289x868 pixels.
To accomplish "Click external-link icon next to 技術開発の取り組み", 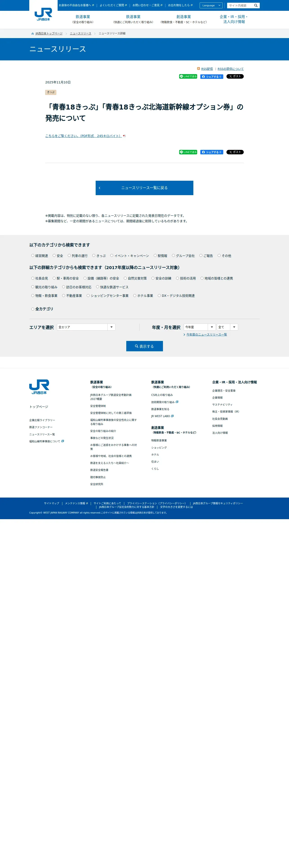I will click(177, 402).
